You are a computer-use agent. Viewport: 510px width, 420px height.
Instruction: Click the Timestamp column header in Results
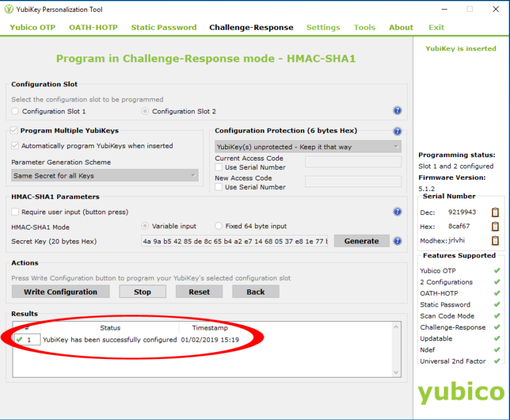[210, 328]
